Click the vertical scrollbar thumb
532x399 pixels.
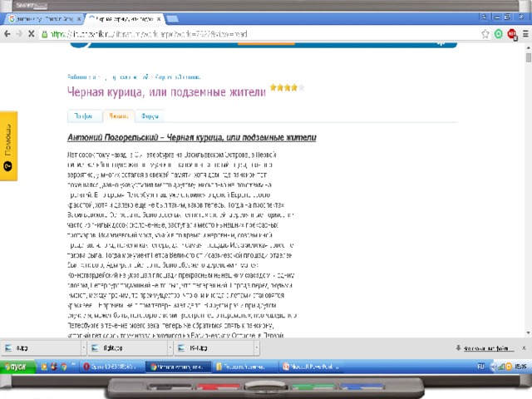529,57
